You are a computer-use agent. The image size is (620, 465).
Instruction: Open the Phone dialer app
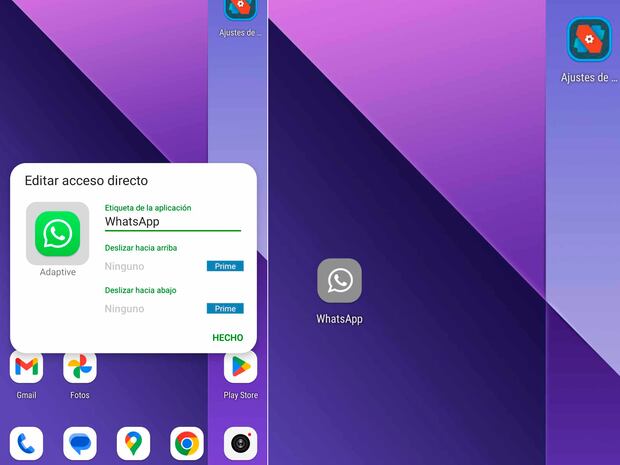(x=26, y=443)
